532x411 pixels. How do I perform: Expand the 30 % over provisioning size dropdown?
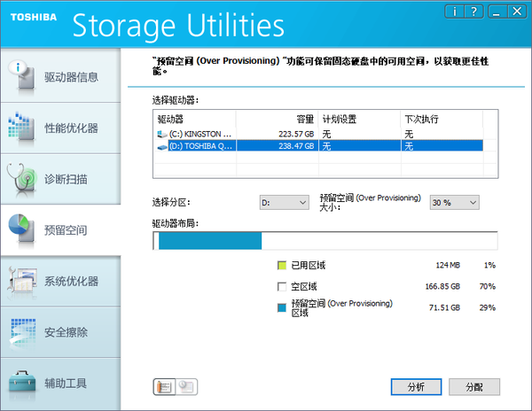click(x=454, y=203)
